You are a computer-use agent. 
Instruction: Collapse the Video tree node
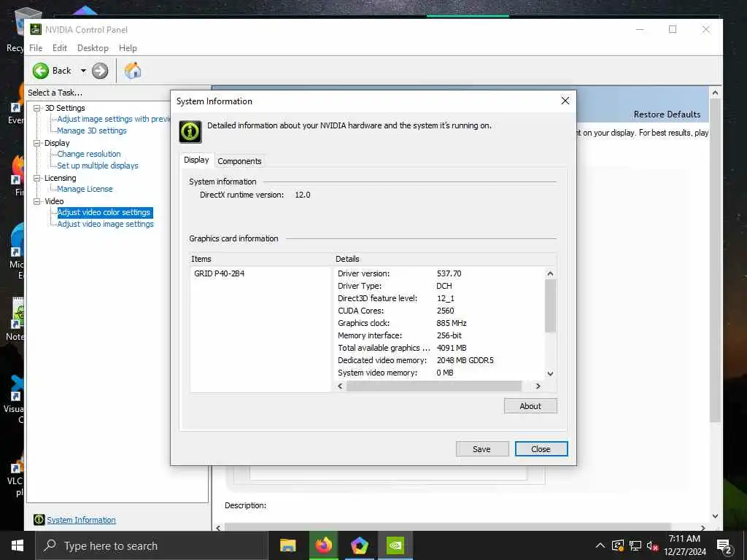37,201
